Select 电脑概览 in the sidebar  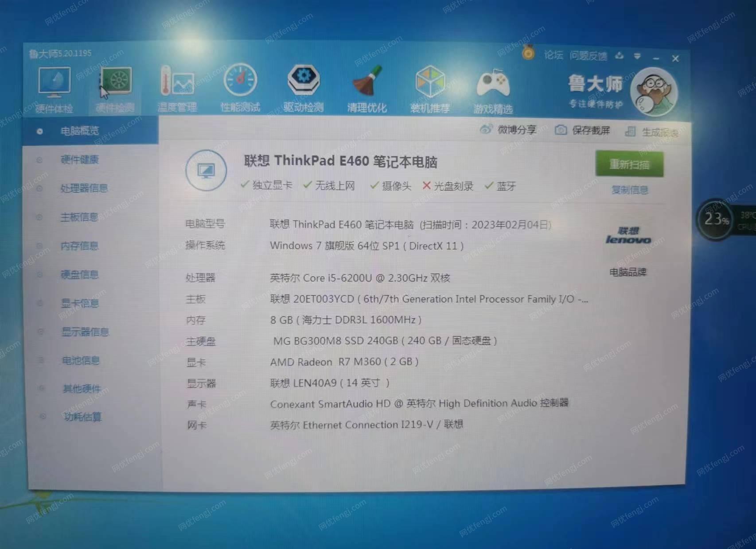(90, 131)
